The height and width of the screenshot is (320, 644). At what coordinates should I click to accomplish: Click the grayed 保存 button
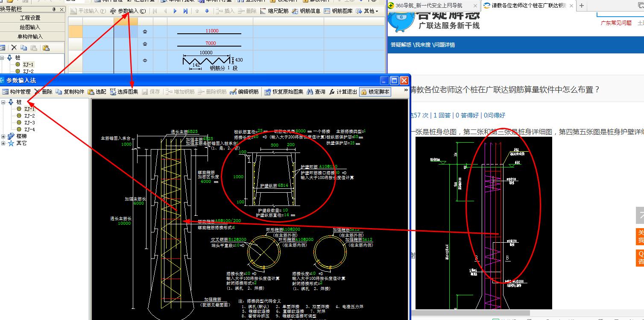(x=151, y=92)
